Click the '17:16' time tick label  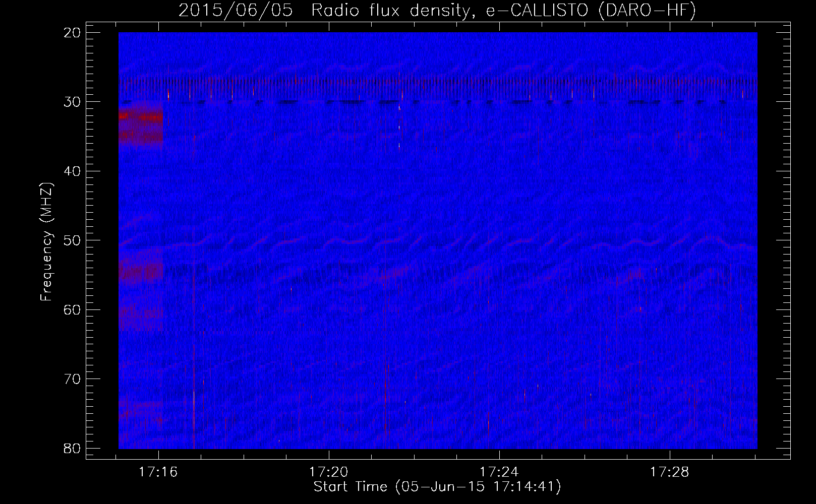158,472
